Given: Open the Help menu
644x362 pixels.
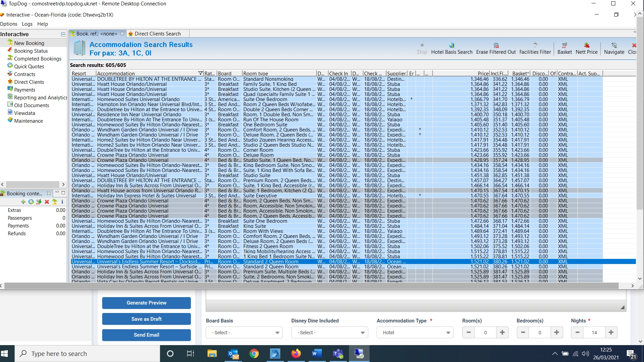Looking at the screenshot, I should [x=43, y=24].
